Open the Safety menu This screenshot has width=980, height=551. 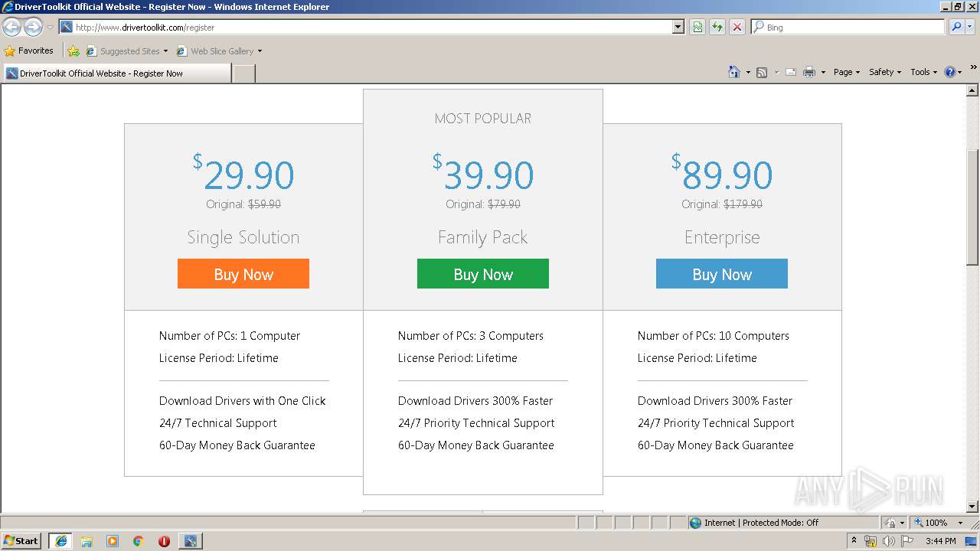(885, 72)
